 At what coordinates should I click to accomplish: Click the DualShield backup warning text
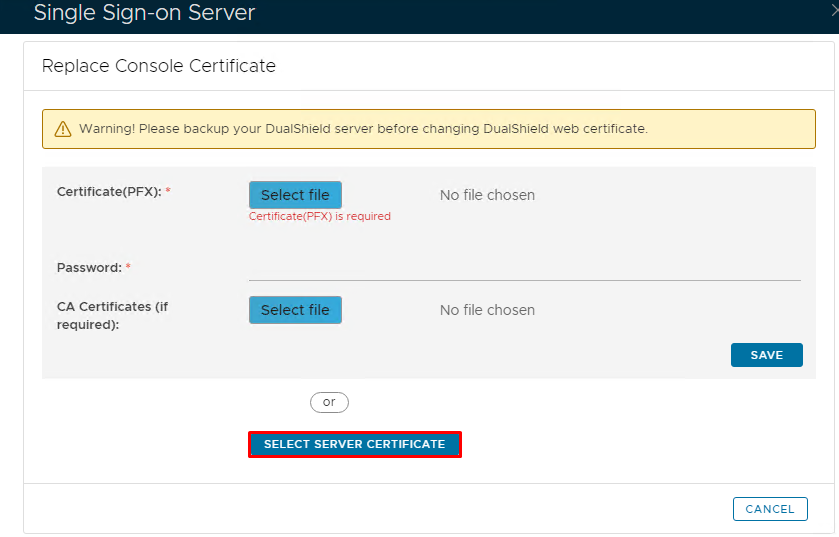pos(363,129)
